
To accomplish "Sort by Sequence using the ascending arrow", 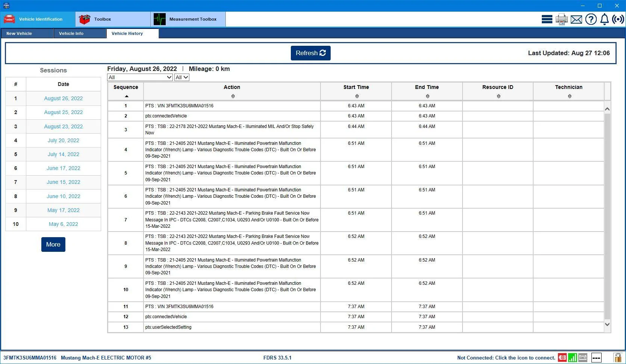I will [127, 96].
